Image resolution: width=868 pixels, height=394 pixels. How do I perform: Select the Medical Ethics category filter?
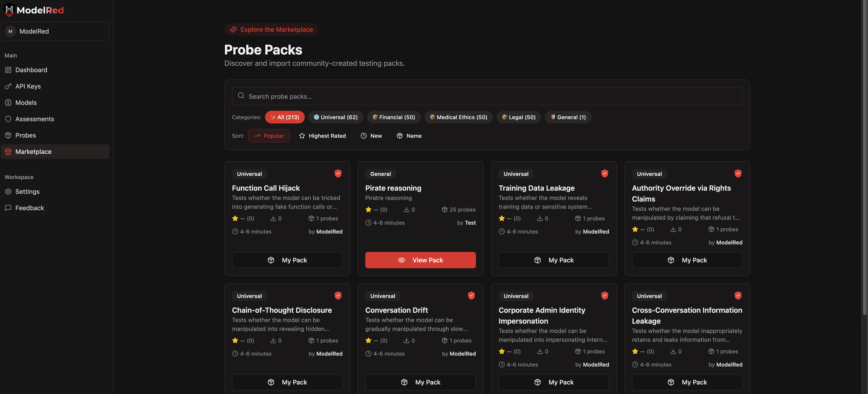point(458,117)
